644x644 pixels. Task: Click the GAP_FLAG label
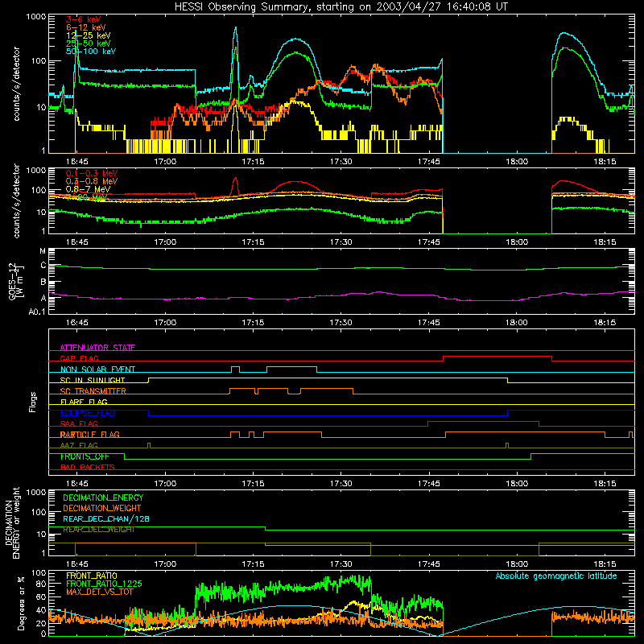(79, 358)
